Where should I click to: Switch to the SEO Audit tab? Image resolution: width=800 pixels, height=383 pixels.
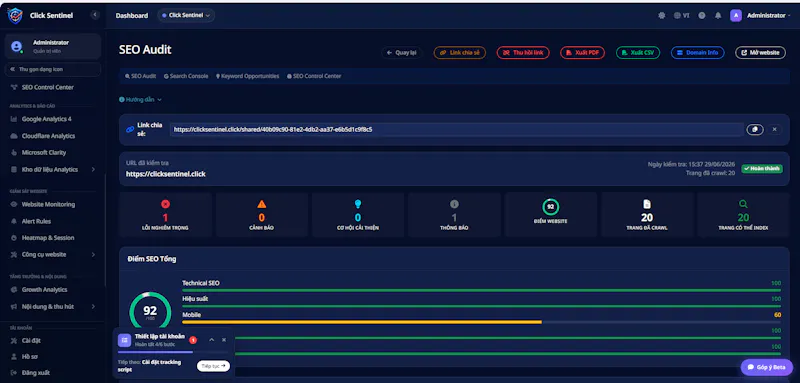pos(140,76)
